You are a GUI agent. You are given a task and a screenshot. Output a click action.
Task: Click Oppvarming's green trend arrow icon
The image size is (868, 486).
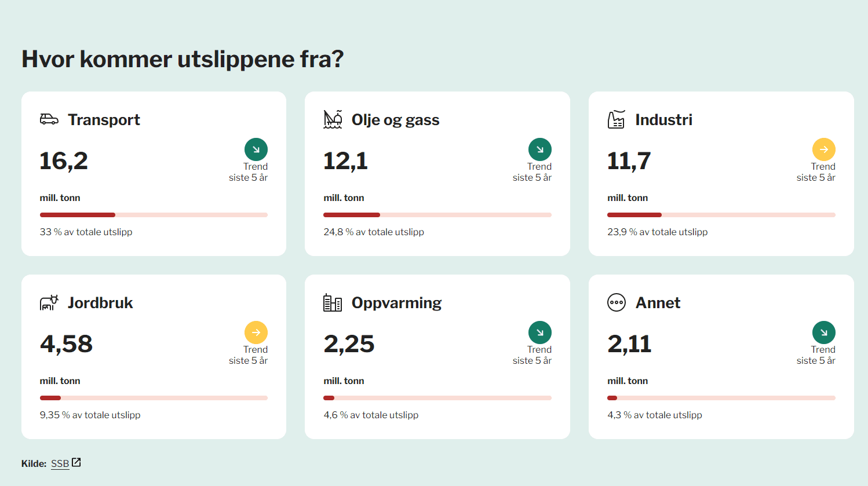click(539, 332)
